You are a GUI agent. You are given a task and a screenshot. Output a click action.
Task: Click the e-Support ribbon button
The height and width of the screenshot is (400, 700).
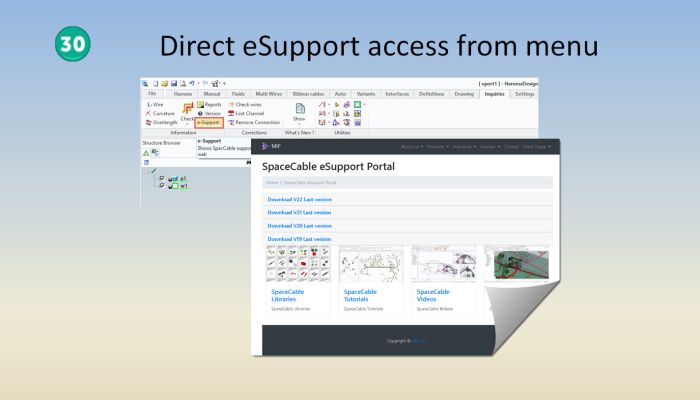click(x=209, y=122)
